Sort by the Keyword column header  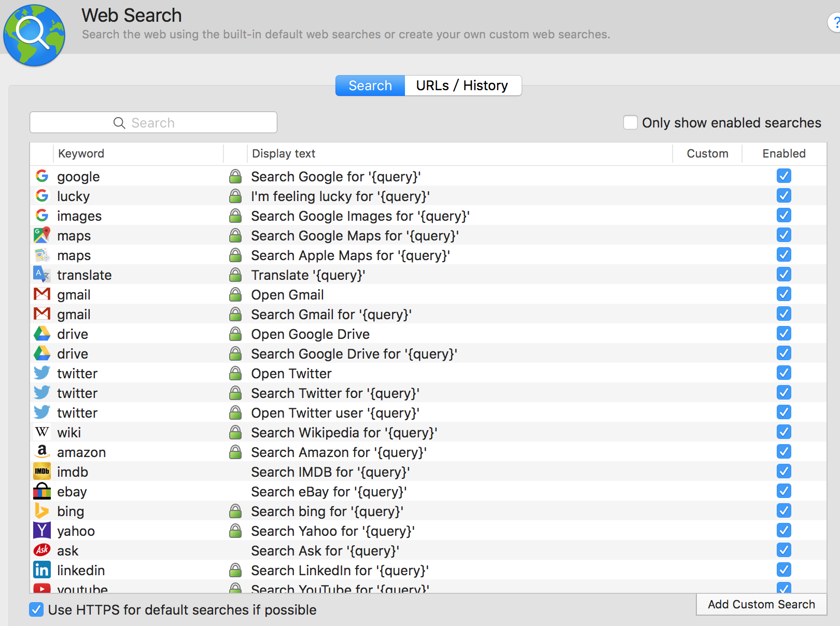pos(81,153)
